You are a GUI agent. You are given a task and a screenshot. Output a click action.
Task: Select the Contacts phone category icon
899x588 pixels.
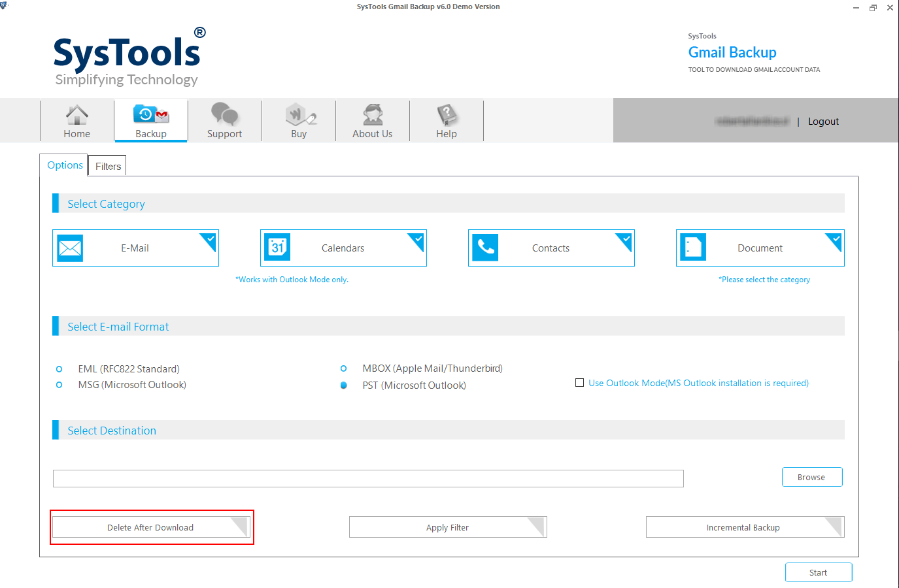point(485,248)
